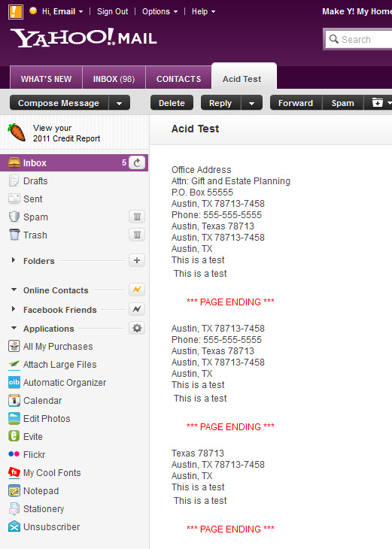This screenshot has height=549, width=392.
Task: Switch to the WHAT'S NEW tab
Action: pos(46,77)
